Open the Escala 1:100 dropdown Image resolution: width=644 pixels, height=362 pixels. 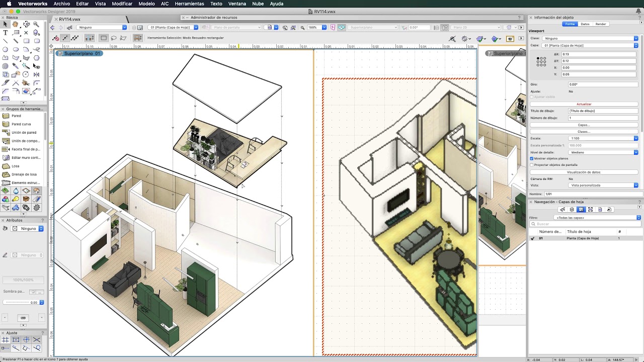(x=604, y=138)
